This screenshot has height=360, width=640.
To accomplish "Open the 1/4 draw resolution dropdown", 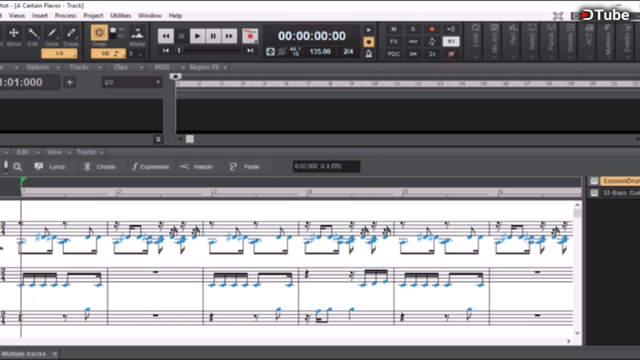I will [x=59, y=53].
